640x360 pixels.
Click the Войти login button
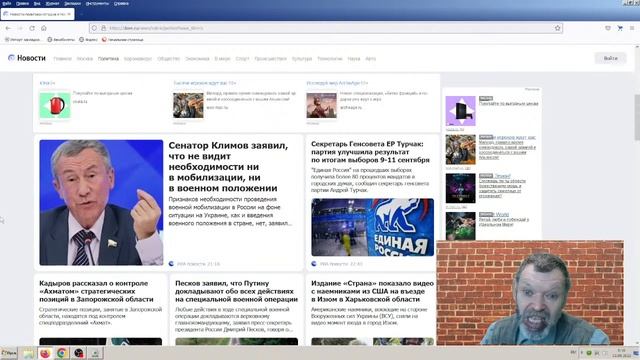coord(611,58)
